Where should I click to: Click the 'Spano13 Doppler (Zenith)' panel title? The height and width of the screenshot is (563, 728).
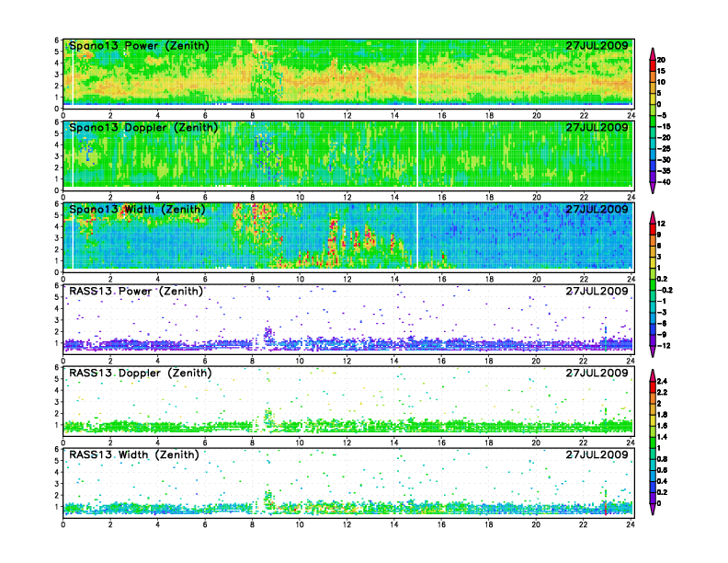point(143,128)
